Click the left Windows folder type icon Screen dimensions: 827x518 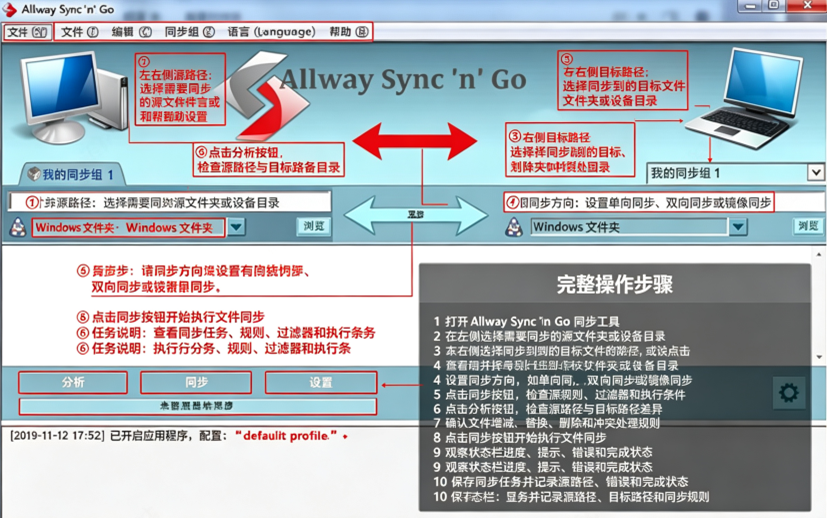click(x=18, y=227)
